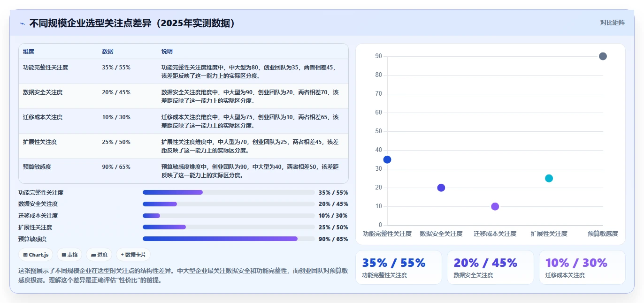
Task: Click table value 90% / 65%
Action: tap(116, 167)
